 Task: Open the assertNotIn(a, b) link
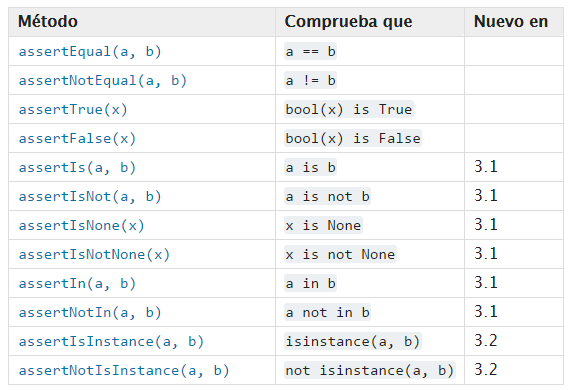[90, 313]
